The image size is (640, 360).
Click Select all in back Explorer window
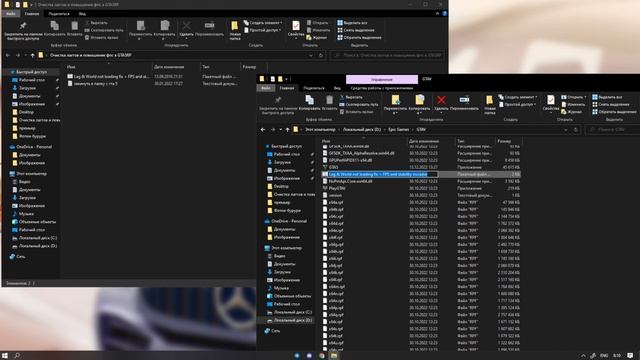coord(353,23)
